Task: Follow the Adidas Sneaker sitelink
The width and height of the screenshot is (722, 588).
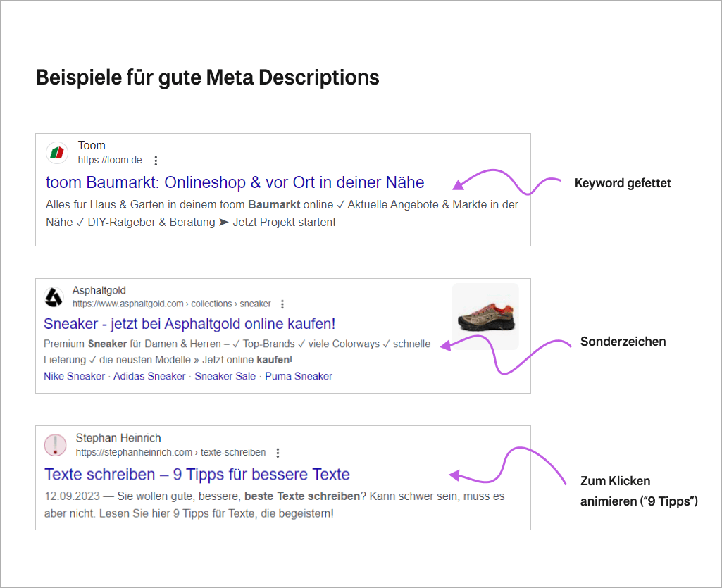Action: click(x=149, y=376)
